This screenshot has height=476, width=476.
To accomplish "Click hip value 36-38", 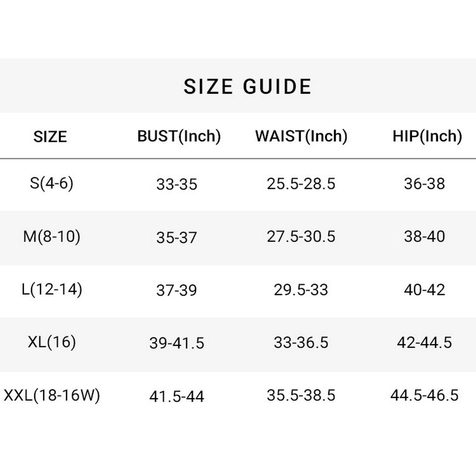I will (424, 184).
